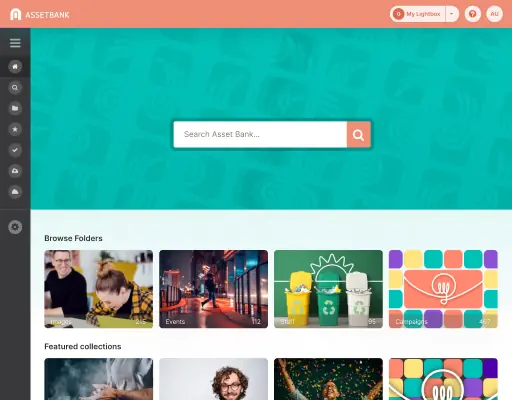Click the Search Asset Bank input field
Screen dimensions: 512x400
(260, 135)
